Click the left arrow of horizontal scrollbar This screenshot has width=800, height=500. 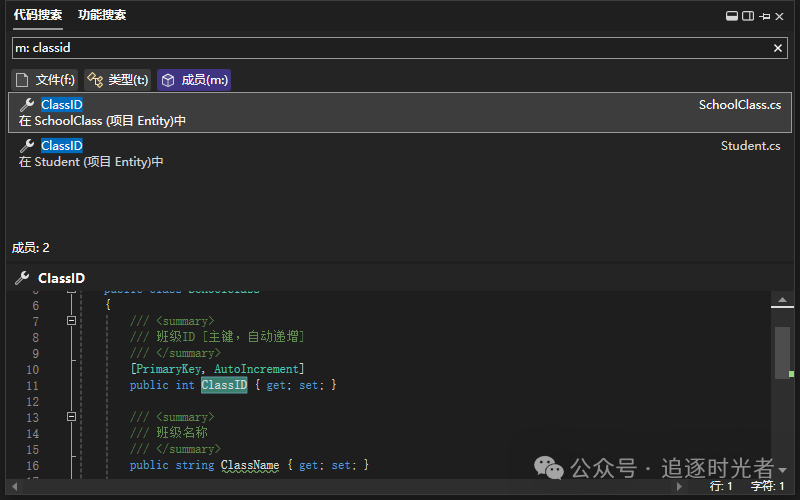tap(14, 486)
